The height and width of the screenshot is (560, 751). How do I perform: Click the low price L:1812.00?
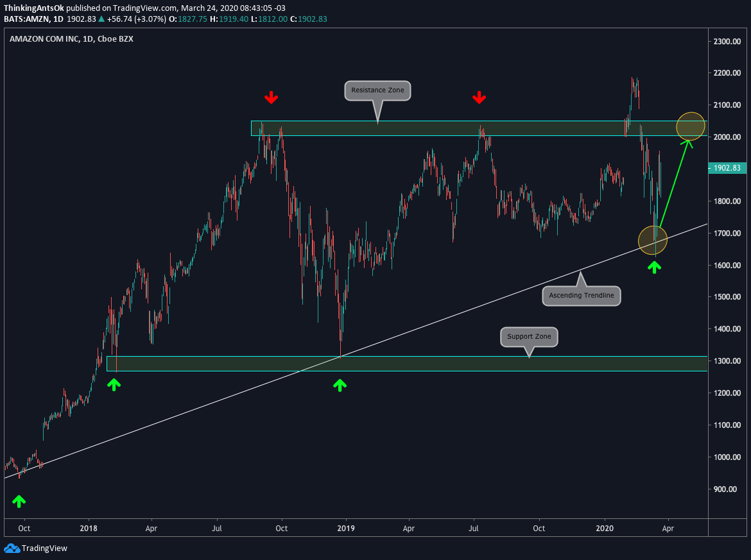tap(269, 19)
